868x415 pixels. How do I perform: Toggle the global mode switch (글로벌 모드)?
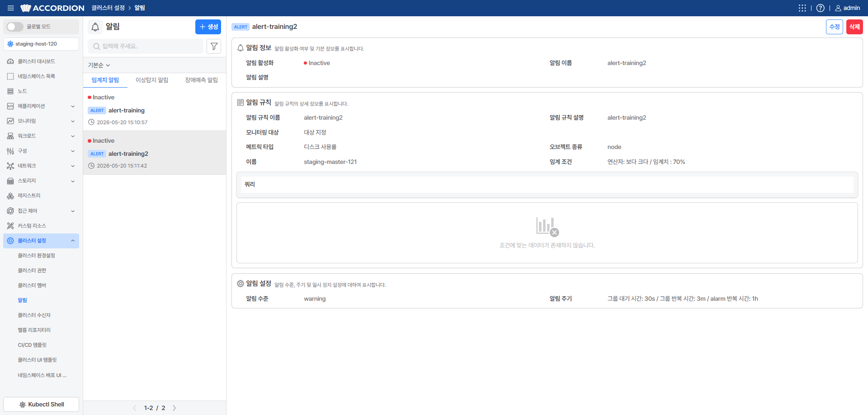point(15,27)
